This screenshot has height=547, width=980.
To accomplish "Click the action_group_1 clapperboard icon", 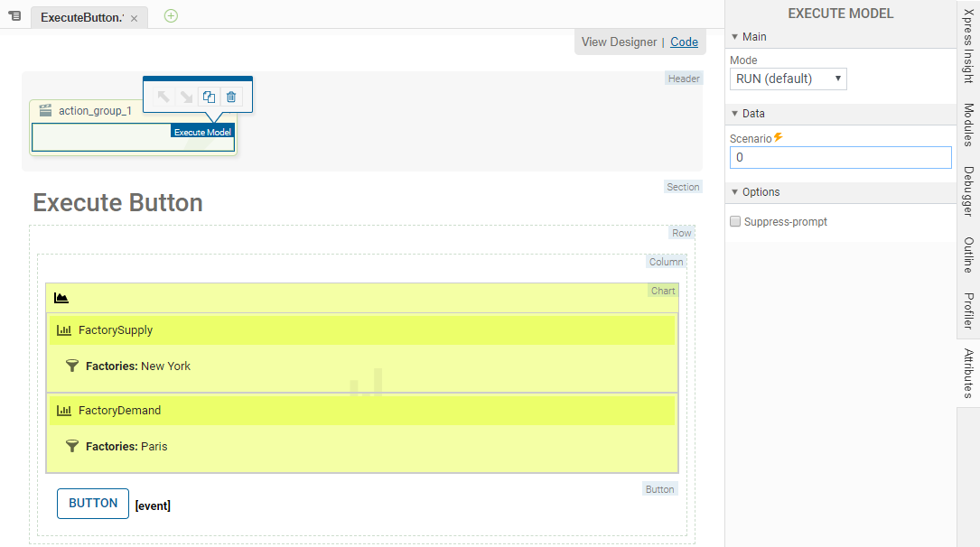I will (45, 111).
